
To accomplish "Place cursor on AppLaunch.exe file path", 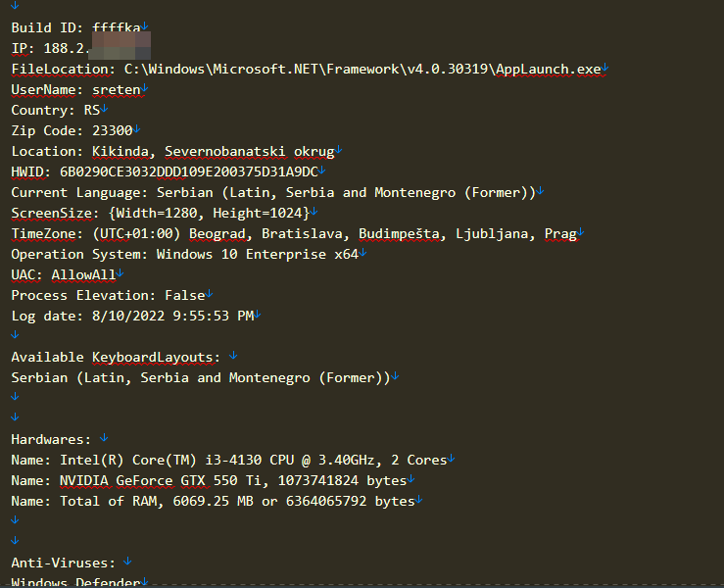I will (x=362, y=70).
